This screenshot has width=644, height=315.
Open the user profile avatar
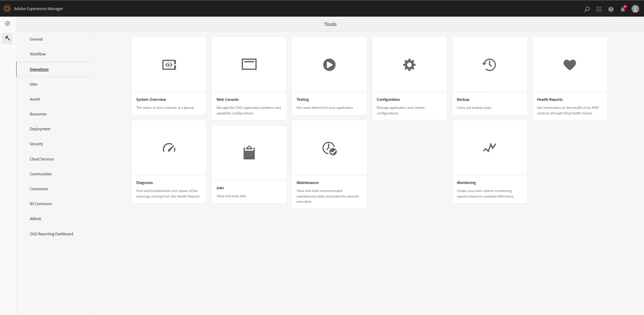point(635,9)
